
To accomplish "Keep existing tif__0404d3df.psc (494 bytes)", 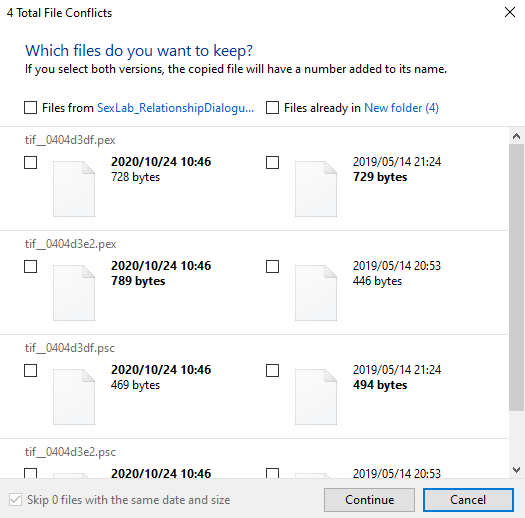I will pyautogui.click(x=272, y=371).
